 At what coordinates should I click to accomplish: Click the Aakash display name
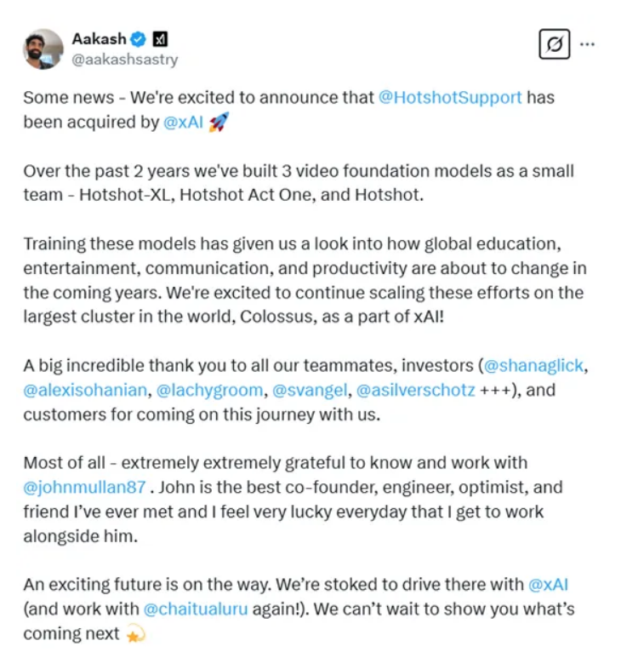99,39
